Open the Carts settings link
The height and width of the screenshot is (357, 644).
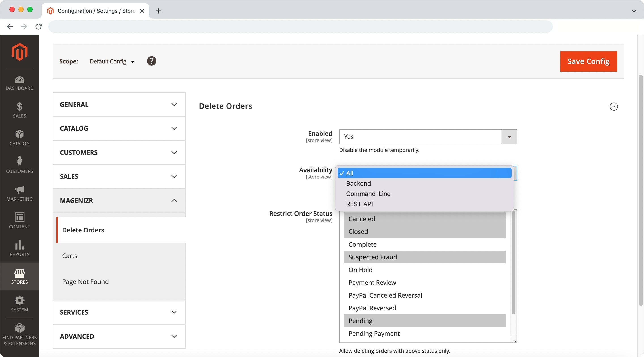(x=70, y=256)
